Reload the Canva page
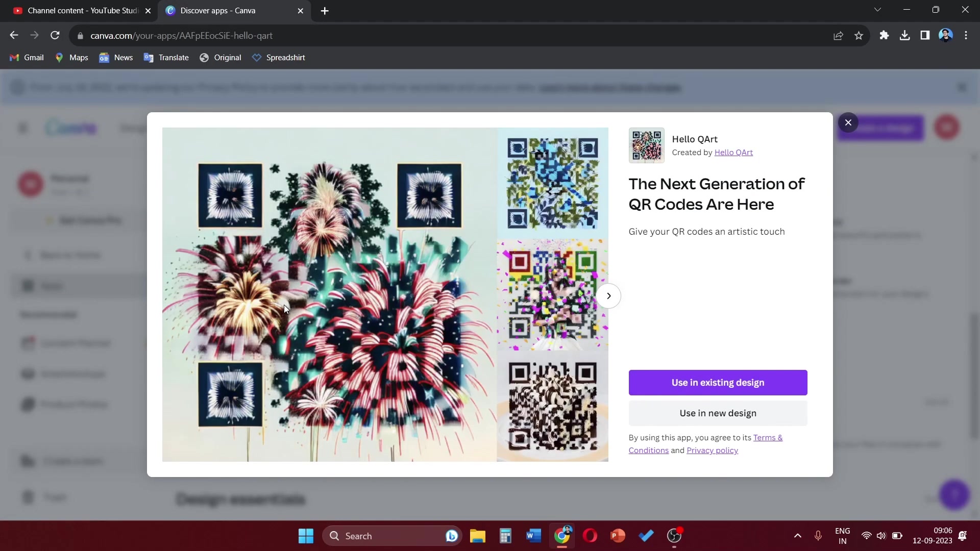 (55, 35)
